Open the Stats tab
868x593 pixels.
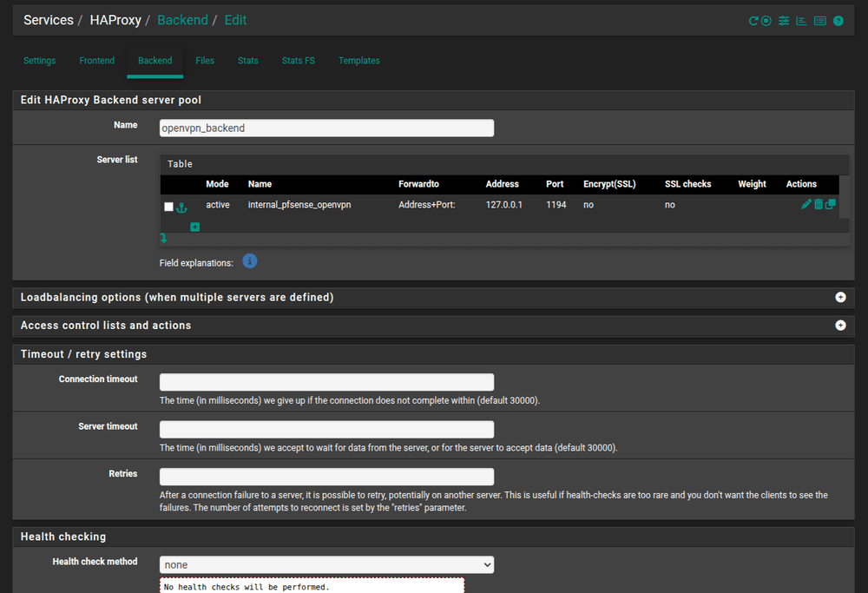248,61
